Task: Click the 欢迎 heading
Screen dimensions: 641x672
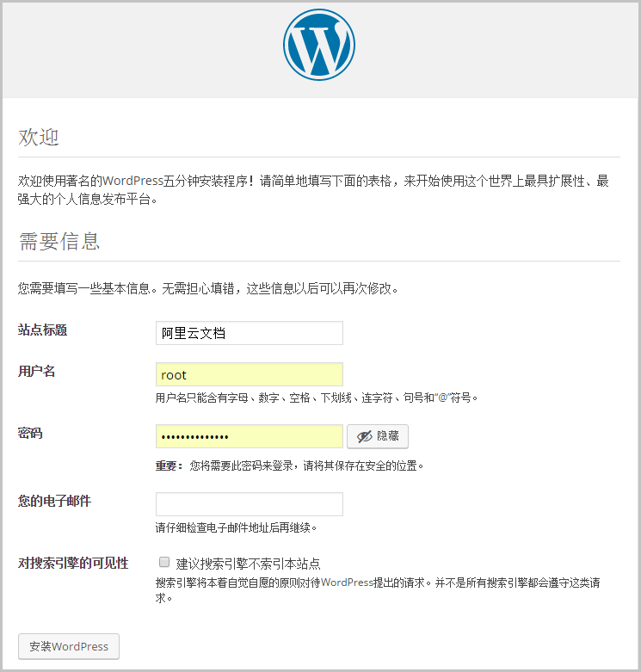Action: [39, 137]
